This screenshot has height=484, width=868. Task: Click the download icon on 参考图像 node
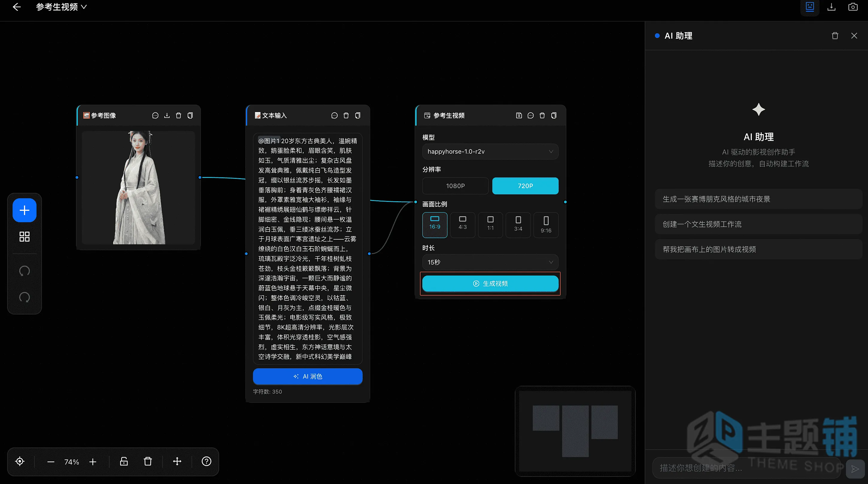[x=167, y=116]
